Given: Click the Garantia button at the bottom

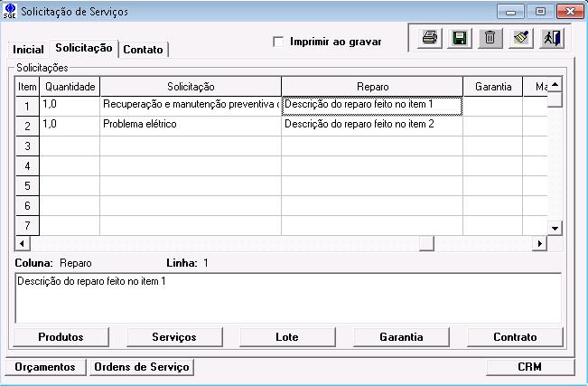Looking at the screenshot, I should click(x=401, y=337).
